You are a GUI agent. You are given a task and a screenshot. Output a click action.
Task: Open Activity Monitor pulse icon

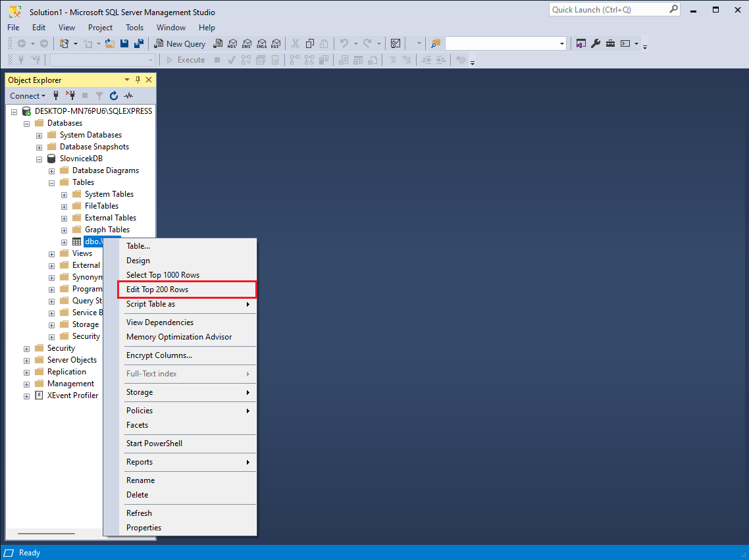coord(128,95)
